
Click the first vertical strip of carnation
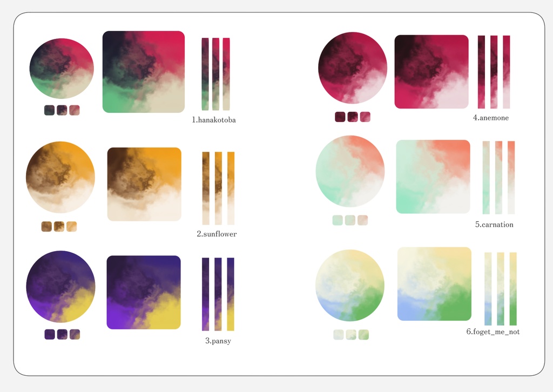(x=486, y=178)
